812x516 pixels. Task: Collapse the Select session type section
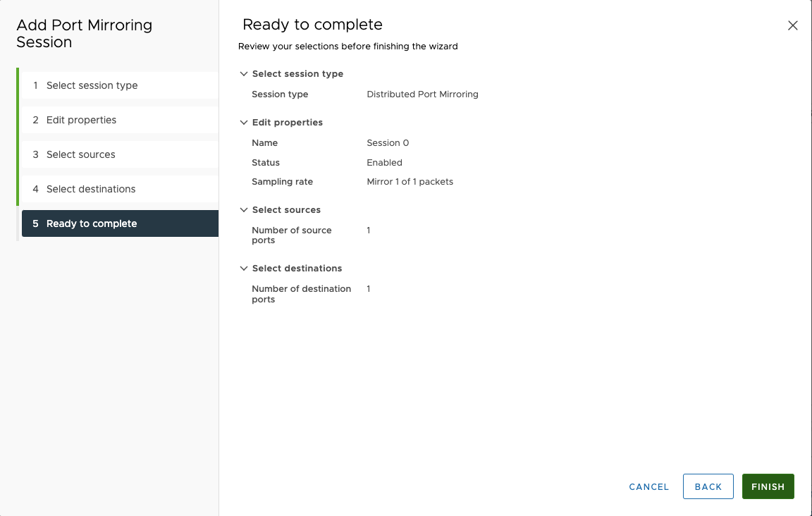point(244,73)
